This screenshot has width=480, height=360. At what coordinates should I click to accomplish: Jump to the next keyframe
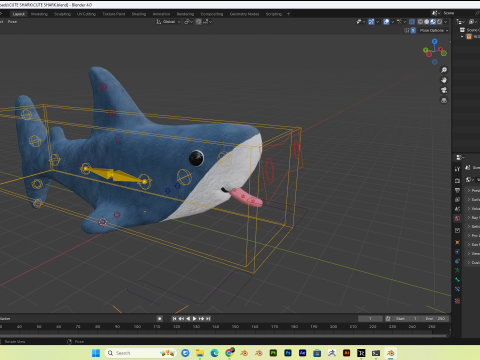click(201, 319)
